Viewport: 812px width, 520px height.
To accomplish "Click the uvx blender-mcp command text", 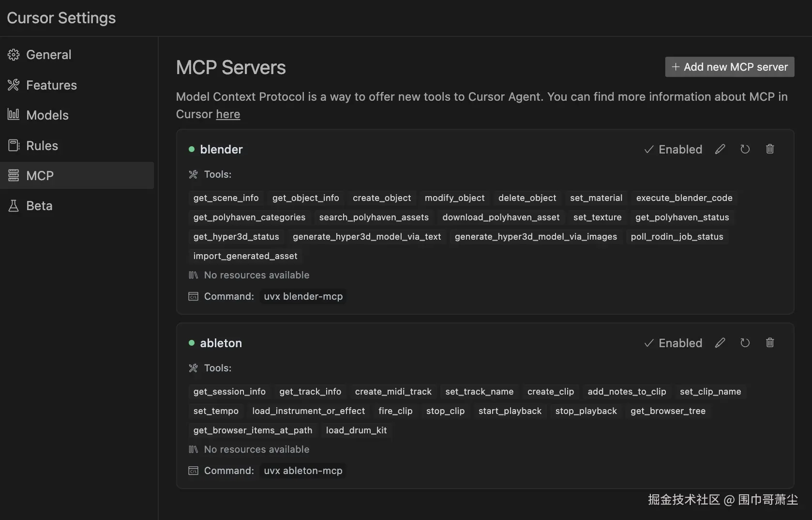I will (x=303, y=296).
